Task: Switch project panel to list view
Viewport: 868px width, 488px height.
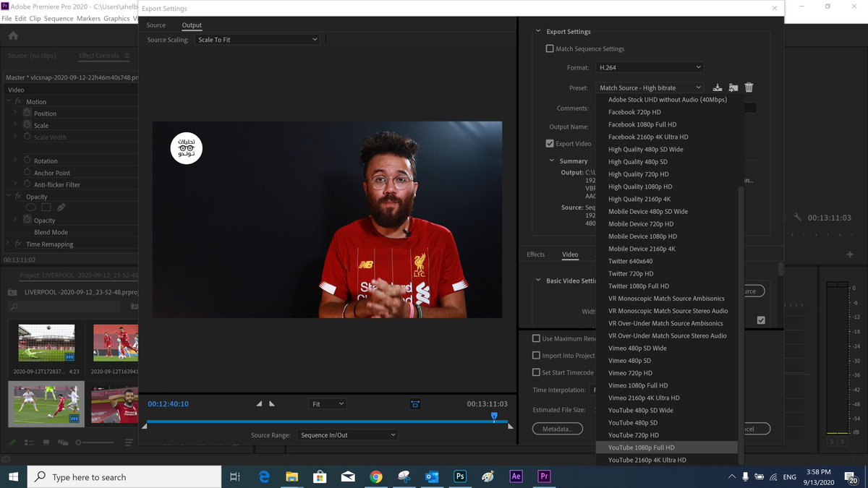Action: click(30, 442)
